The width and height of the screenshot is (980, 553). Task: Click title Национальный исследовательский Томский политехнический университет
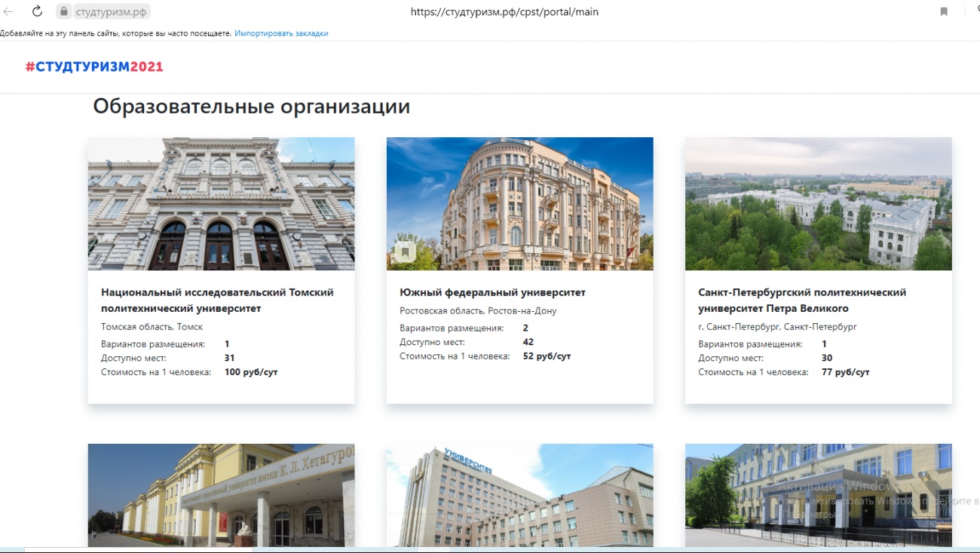tap(217, 300)
